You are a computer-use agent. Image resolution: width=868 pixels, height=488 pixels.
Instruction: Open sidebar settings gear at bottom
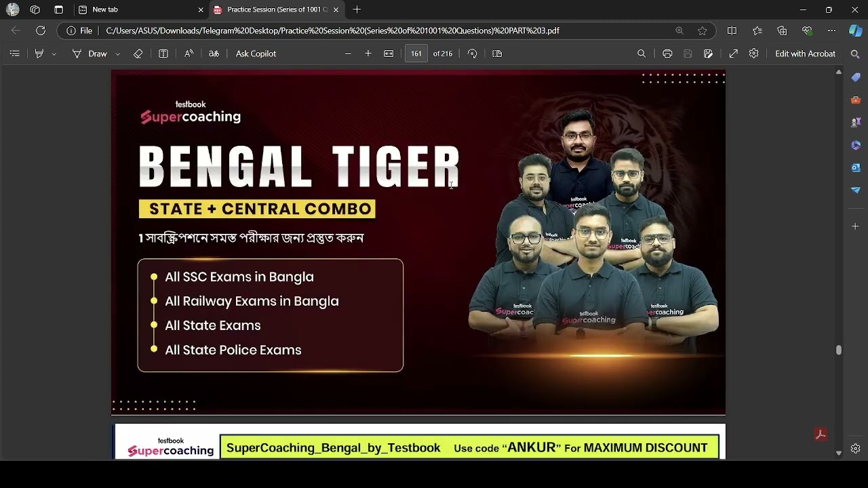[856, 449]
